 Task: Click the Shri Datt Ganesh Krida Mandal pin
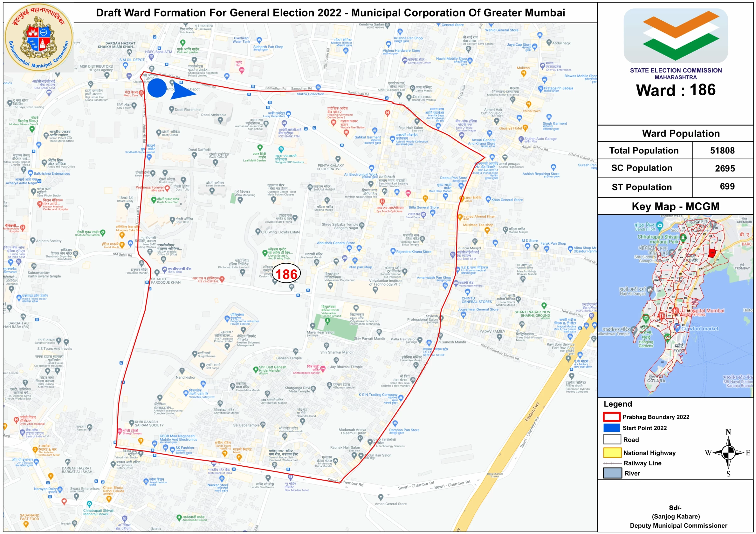(256, 369)
